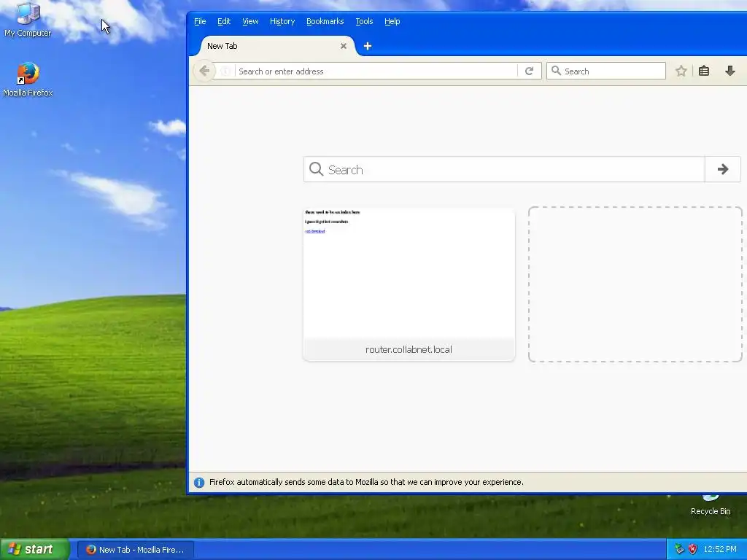Screen dimensions: 747x560
Task: Focus the toolbar Search box
Action: click(606, 71)
